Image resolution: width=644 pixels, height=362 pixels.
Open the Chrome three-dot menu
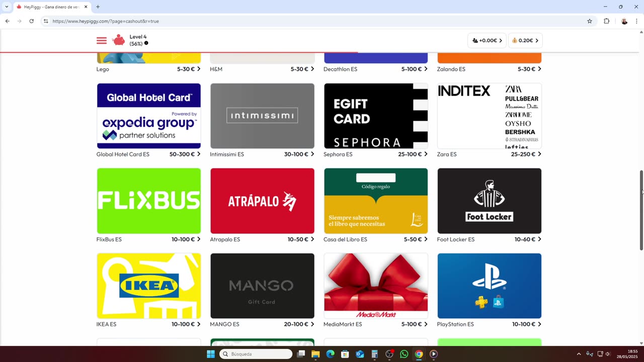[636, 21]
